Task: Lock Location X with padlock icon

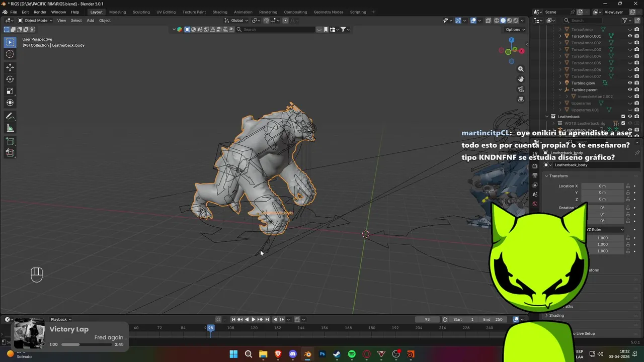Action: point(628,186)
